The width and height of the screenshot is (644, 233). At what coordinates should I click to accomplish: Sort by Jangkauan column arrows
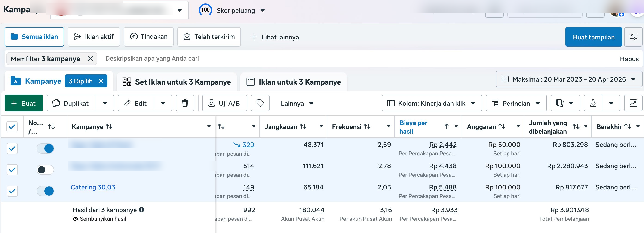coord(303,126)
